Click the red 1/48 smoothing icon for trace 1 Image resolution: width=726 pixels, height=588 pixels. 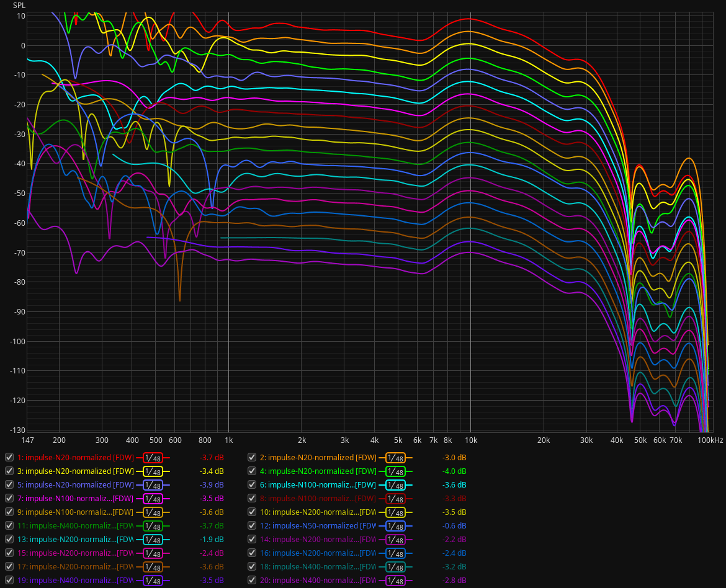(x=153, y=458)
